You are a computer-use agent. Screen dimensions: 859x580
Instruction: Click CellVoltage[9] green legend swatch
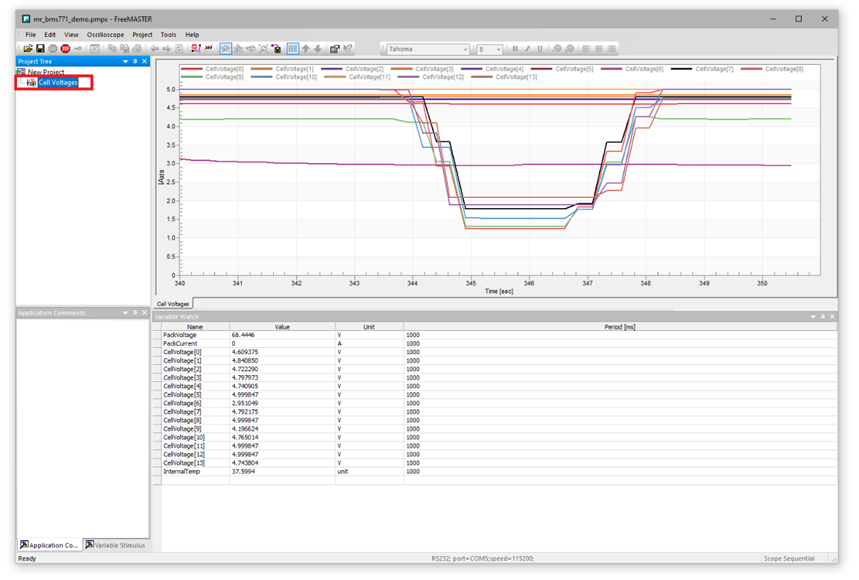191,77
